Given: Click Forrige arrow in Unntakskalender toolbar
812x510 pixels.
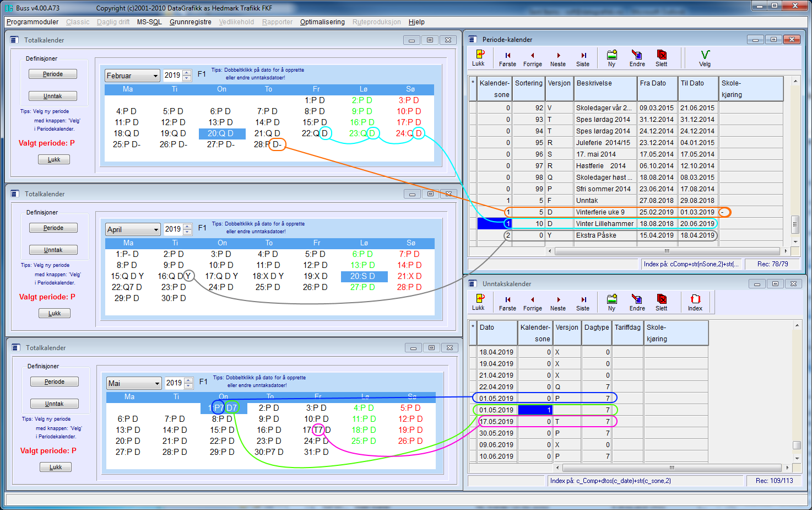Looking at the screenshot, I should click(532, 303).
